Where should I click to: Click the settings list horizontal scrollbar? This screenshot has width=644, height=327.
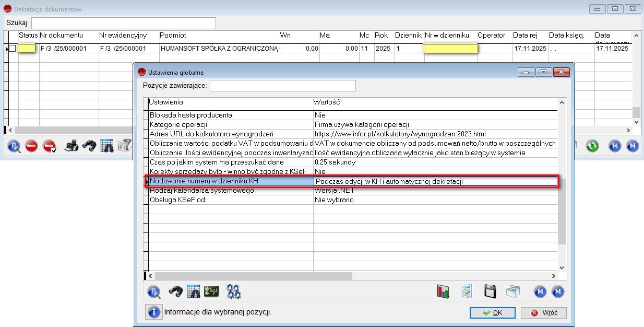[313, 275]
